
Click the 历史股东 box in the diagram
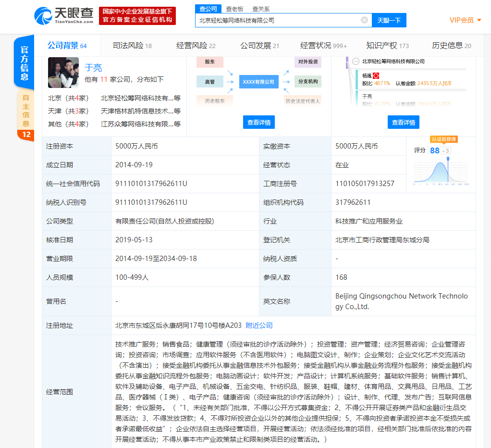(x=215, y=101)
